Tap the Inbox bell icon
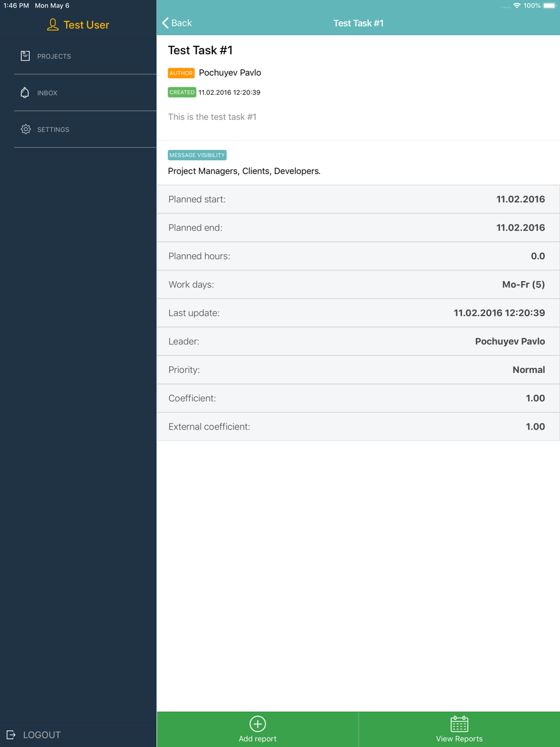This screenshot has width=560, height=747. [25, 92]
